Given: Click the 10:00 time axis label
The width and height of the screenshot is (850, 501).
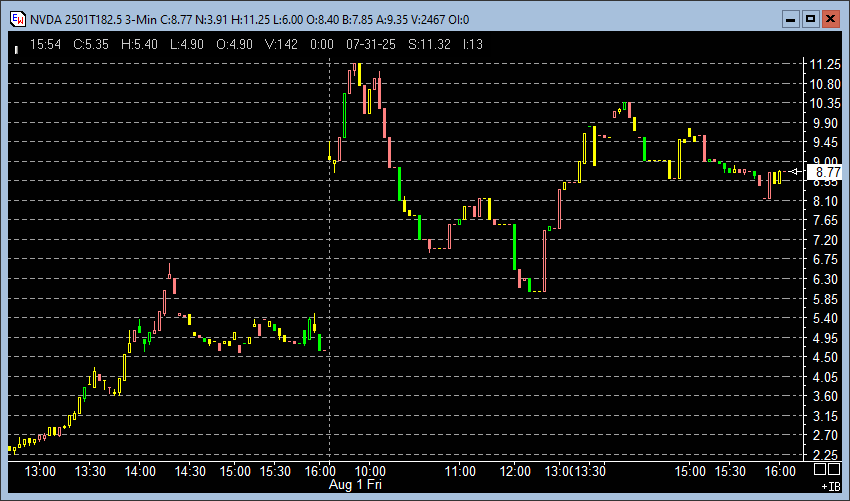Looking at the screenshot, I should (x=370, y=471).
